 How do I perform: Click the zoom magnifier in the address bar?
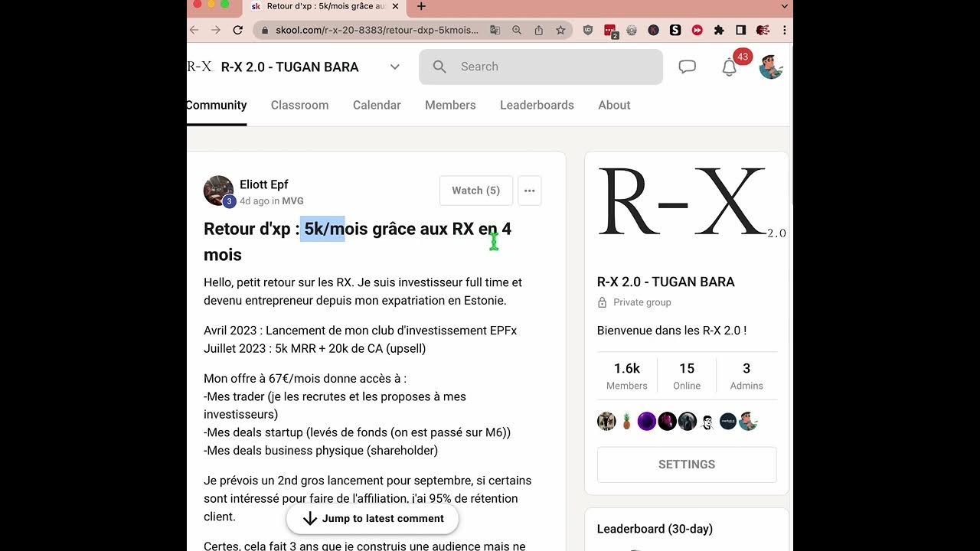pyautogui.click(x=517, y=30)
